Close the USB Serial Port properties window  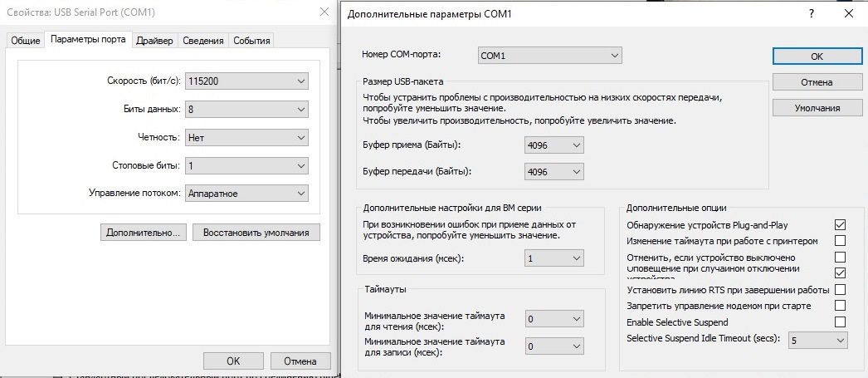322,14
